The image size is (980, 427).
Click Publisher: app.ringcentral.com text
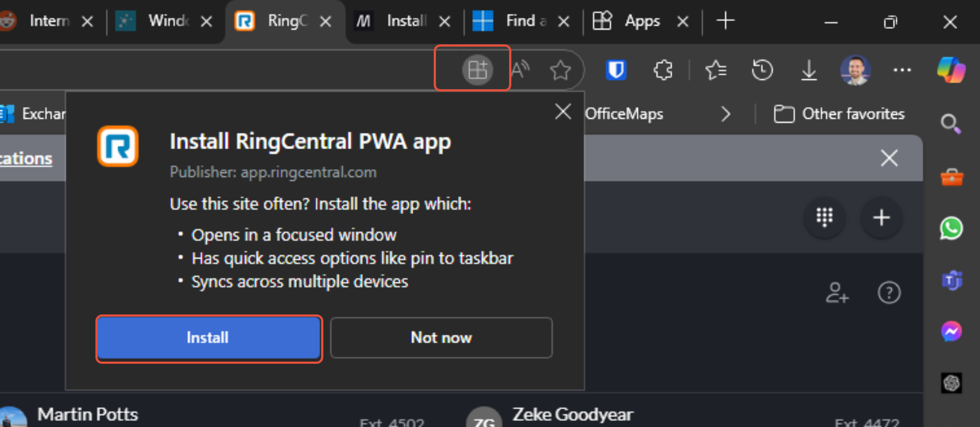pyautogui.click(x=273, y=172)
